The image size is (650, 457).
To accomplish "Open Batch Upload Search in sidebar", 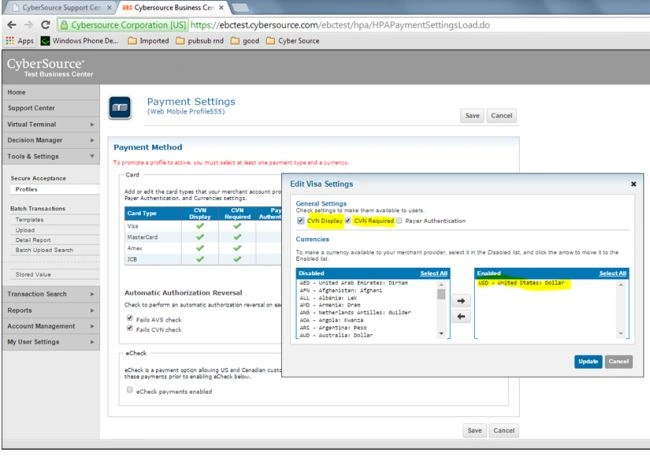I will pyautogui.click(x=44, y=250).
